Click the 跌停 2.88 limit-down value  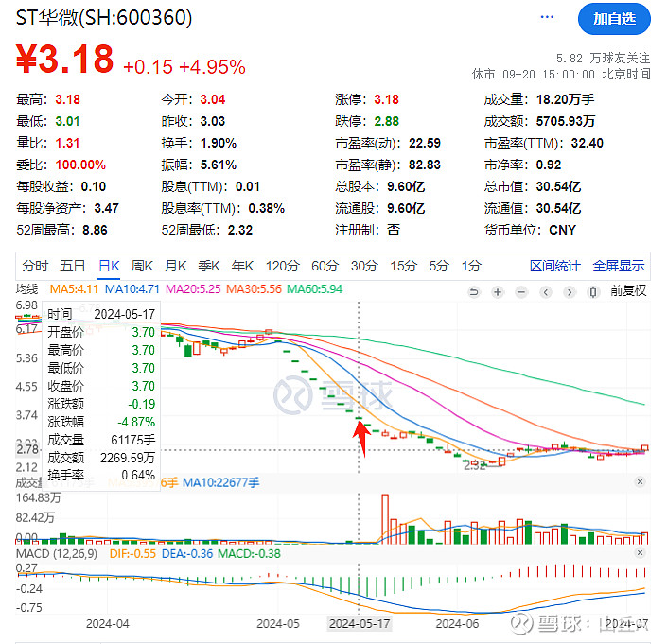[386, 122]
